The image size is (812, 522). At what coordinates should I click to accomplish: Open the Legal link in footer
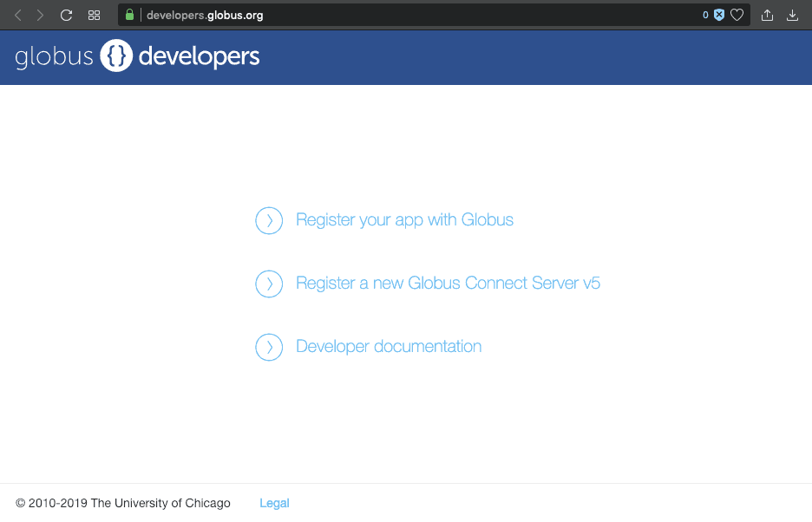click(x=274, y=503)
